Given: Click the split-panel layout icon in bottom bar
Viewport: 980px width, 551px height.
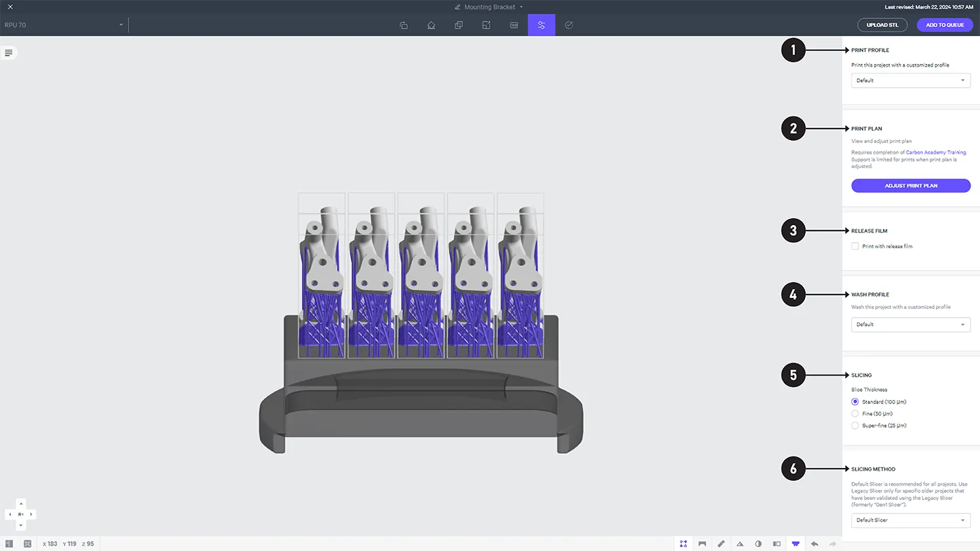Looking at the screenshot, I should tap(777, 544).
